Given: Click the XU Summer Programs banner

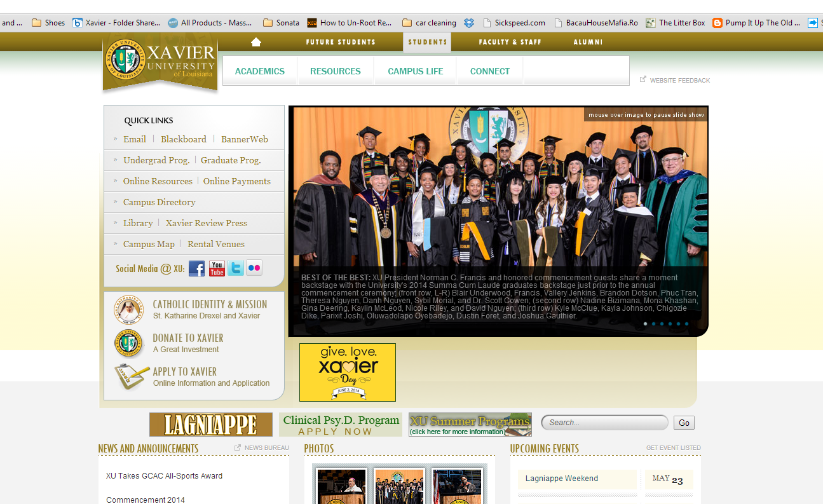Looking at the screenshot, I should click(x=470, y=425).
